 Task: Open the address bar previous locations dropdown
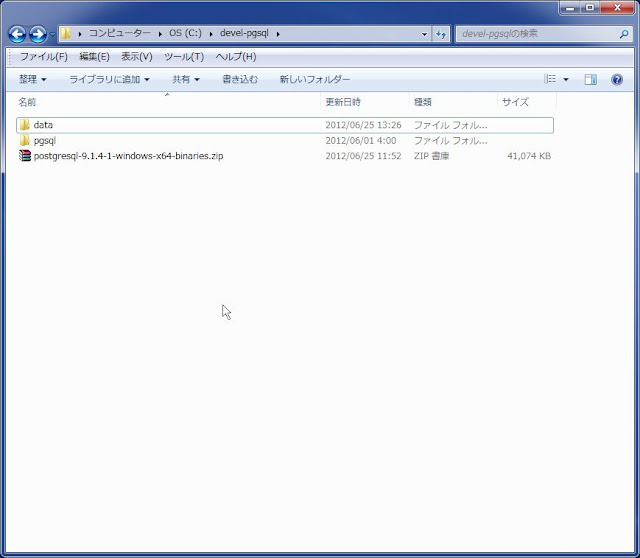(x=424, y=34)
